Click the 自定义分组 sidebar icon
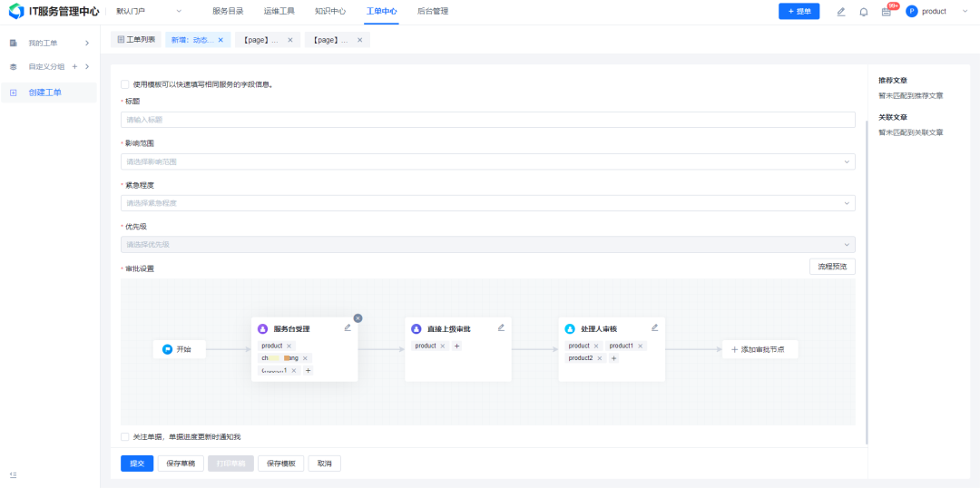The image size is (980, 488). [x=13, y=67]
